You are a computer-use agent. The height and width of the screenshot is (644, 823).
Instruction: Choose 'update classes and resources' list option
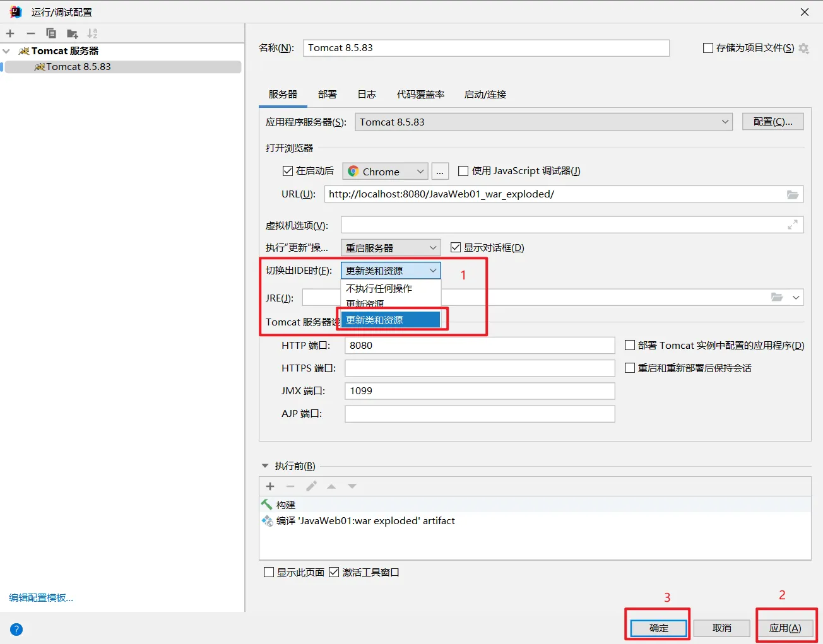(391, 320)
